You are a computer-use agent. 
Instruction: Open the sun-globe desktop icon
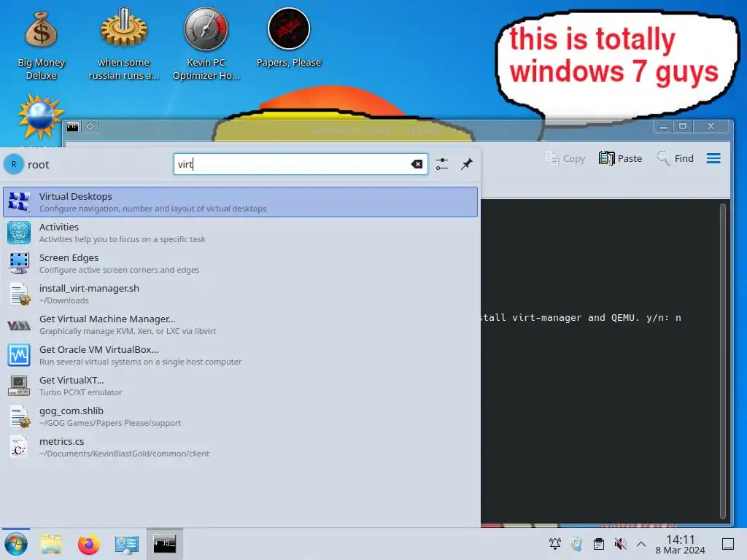click(x=39, y=117)
